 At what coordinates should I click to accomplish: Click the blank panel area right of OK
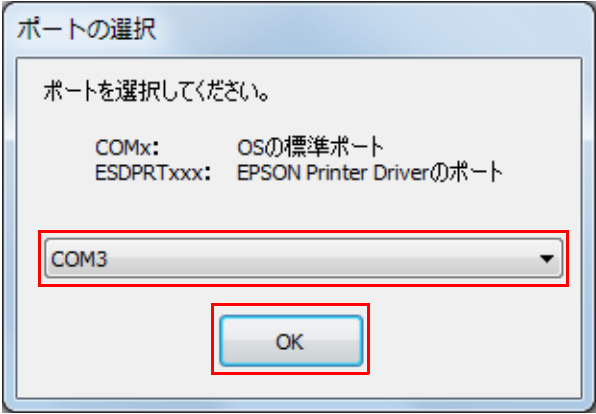[475, 341]
